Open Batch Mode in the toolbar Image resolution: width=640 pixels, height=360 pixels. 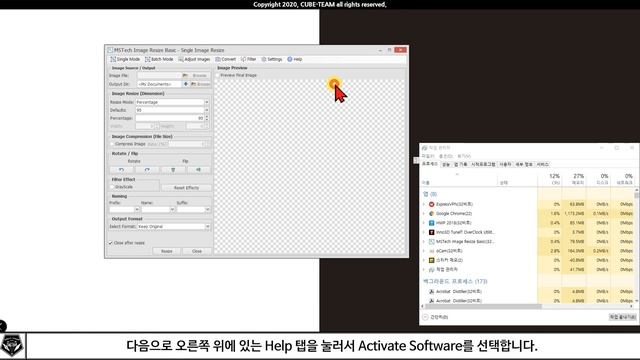159,59
